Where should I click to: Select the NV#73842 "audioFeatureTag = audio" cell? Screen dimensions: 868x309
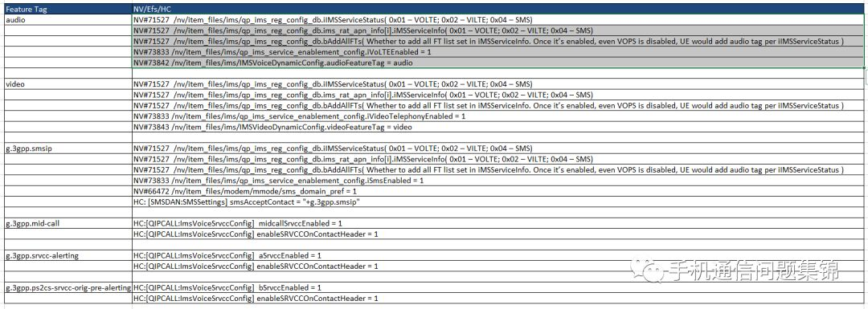coord(497,63)
